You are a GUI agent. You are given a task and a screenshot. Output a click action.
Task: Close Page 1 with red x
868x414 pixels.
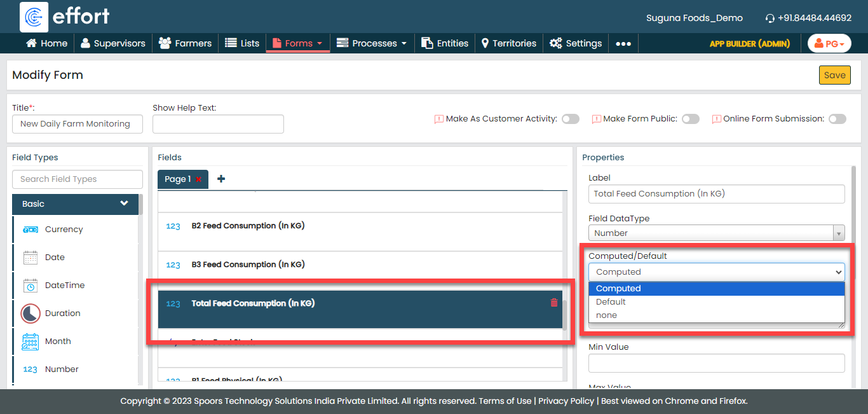tap(199, 180)
